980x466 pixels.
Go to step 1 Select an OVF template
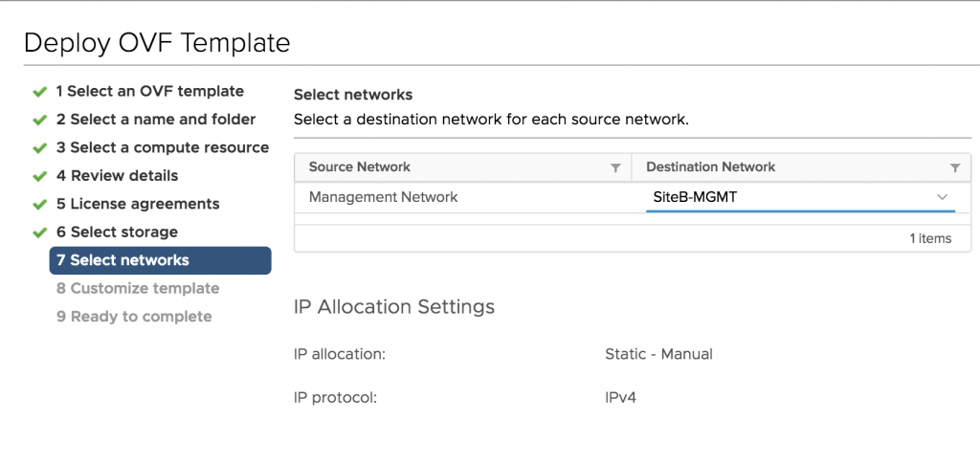(150, 91)
